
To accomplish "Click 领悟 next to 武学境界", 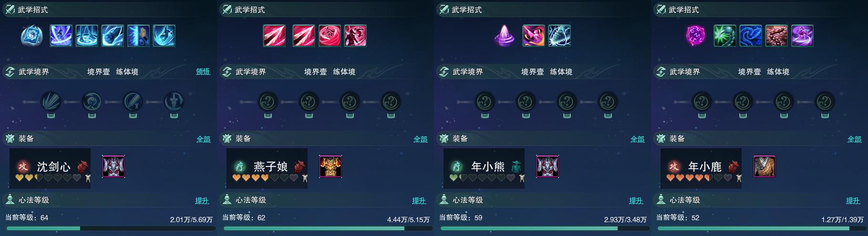I will coord(203,72).
